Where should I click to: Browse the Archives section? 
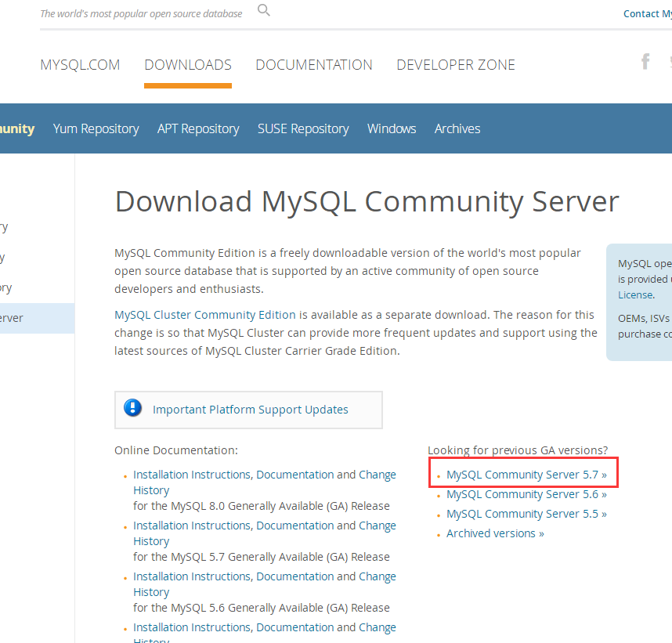click(x=457, y=128)
